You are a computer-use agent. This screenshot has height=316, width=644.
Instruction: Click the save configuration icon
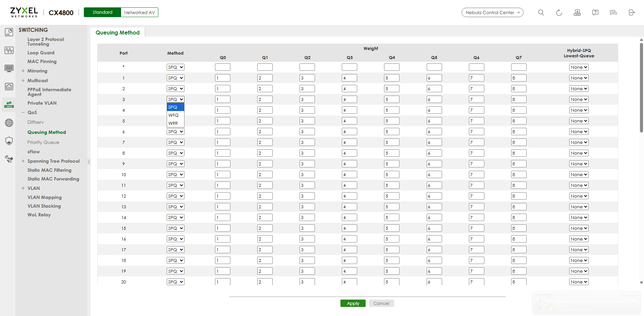tap(577, 12)
